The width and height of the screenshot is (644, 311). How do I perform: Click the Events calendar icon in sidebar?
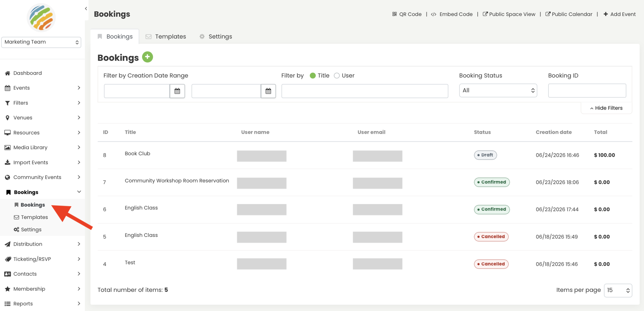click(x=8, y=88)
